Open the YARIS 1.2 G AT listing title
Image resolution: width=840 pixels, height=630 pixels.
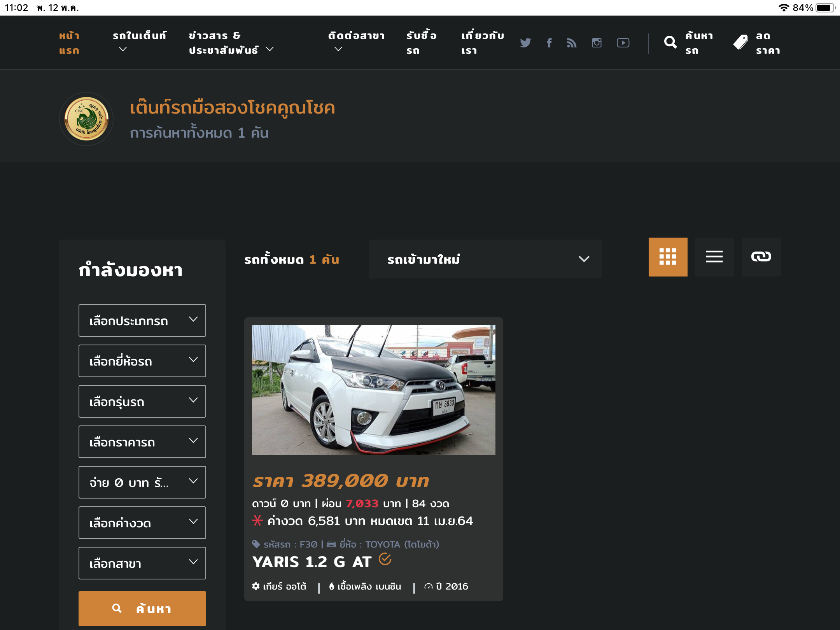point(312,562)
